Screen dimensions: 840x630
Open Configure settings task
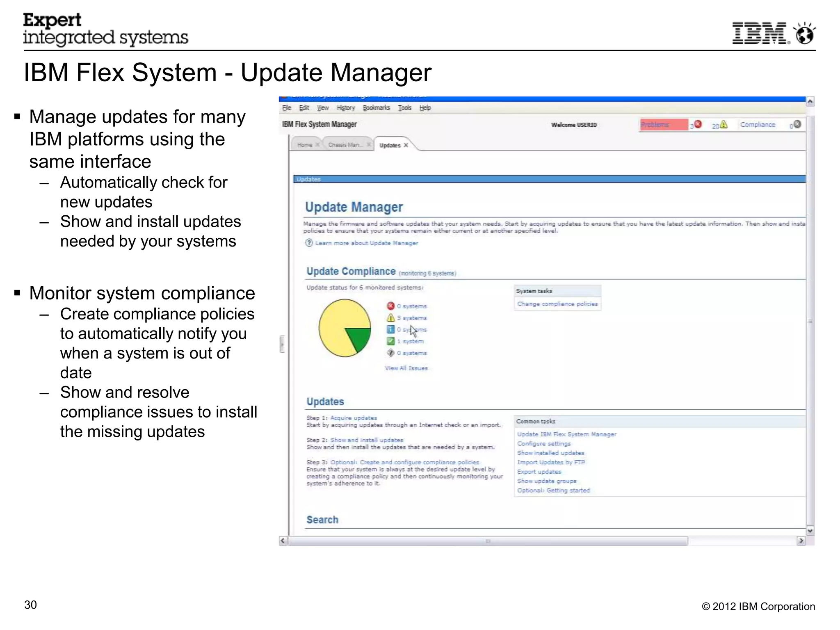(544, 444)
